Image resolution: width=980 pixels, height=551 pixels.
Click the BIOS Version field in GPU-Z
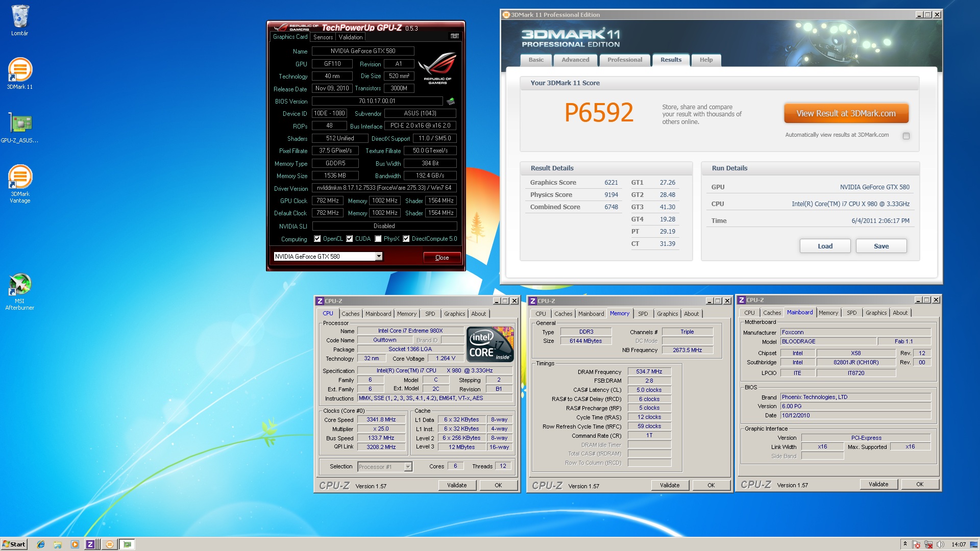(x=377, y=101)
